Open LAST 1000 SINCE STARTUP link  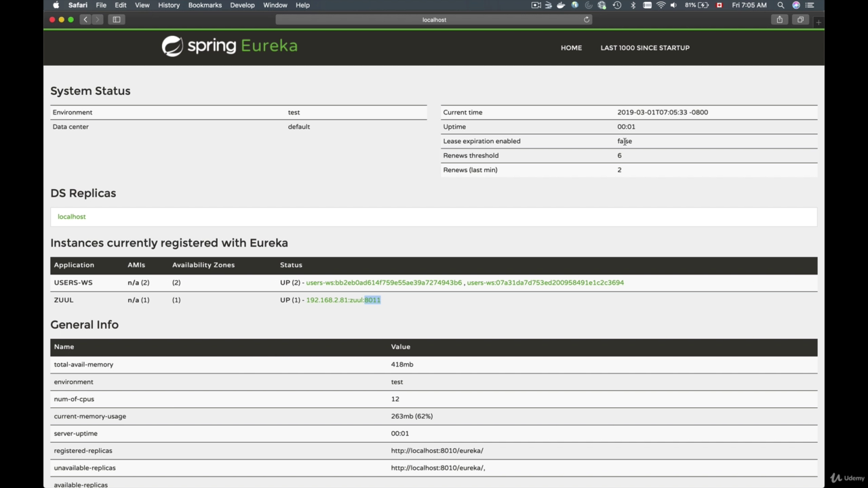[645, 47]
